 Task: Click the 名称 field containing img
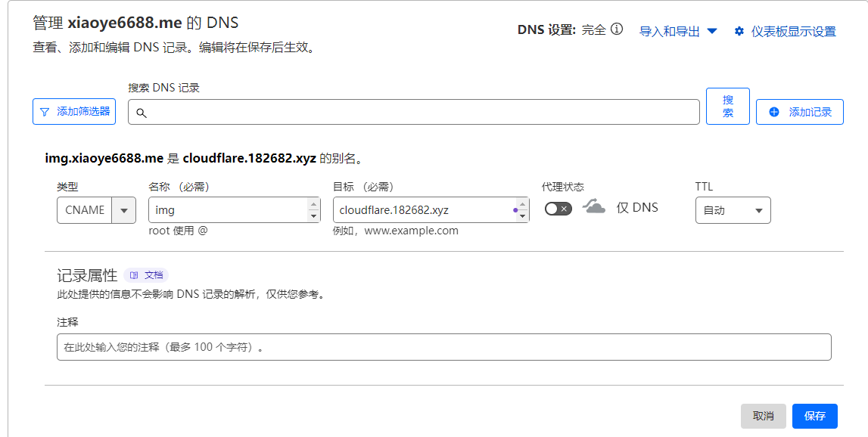pyautogui.click(x=227, y=210)
